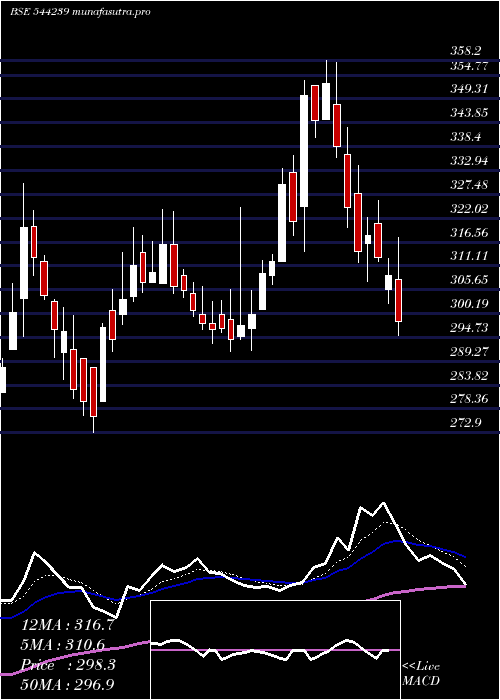This screenshot has width=500, height=700.
Task: Click the 12MA : 316.7 readout
Action: [67, 625]
